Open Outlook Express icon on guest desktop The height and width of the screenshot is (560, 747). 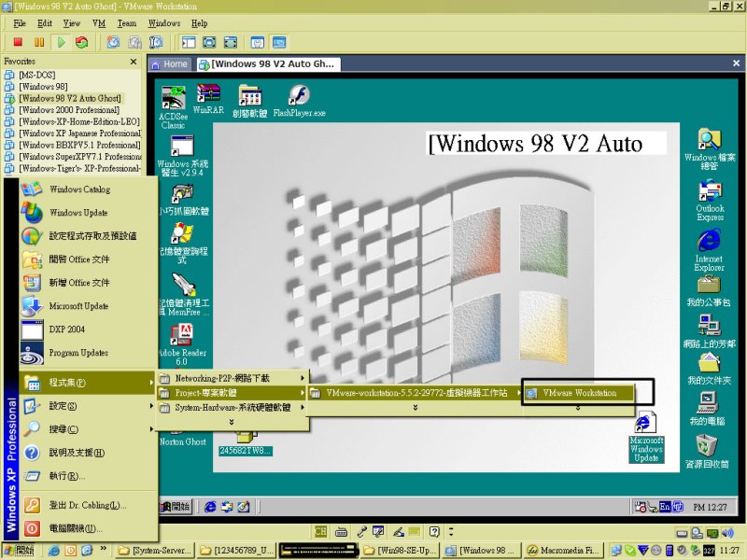710,200
